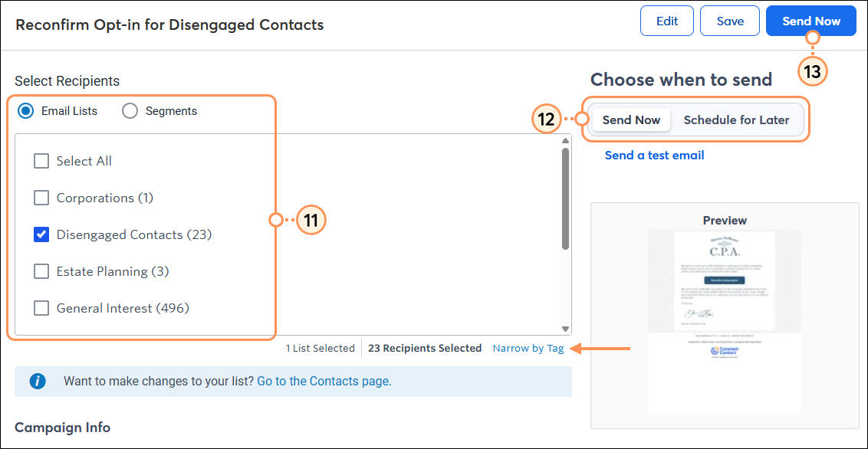
Task: Toggle to Schedule for Later
Action: pos(736,120)
